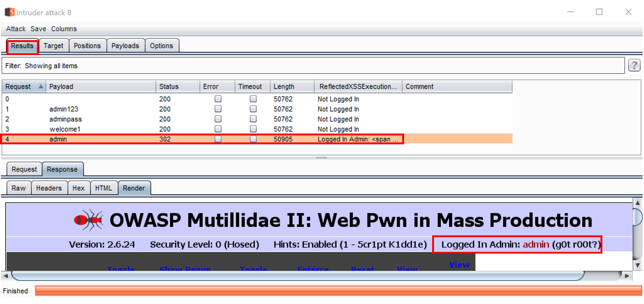Switch to the Options tab
The image size is (644, 304).
162,46
